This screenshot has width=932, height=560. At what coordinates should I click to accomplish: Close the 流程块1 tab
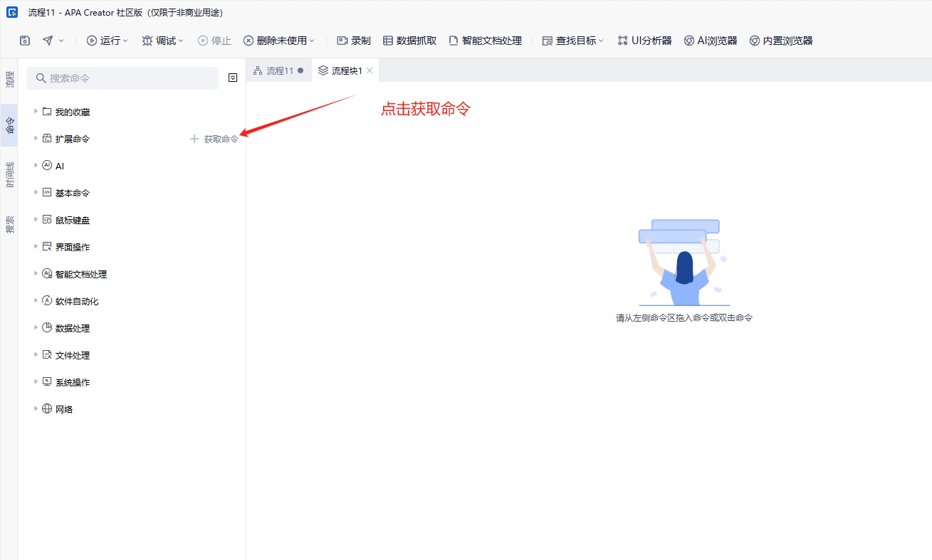370,70
